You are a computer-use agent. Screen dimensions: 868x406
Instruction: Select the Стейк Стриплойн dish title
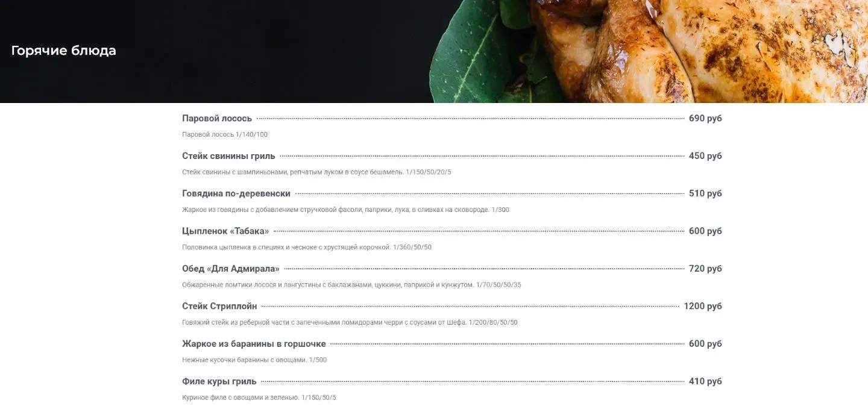[219, 306]
